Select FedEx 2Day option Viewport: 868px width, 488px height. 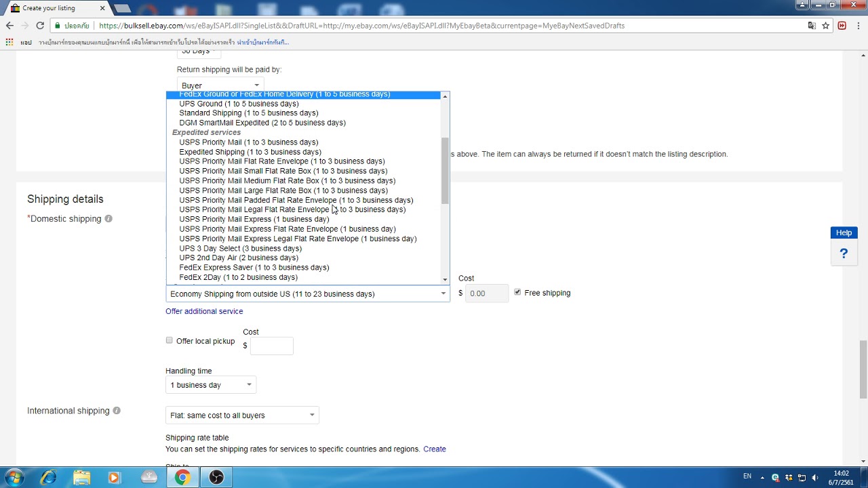[x=239, y=277]
